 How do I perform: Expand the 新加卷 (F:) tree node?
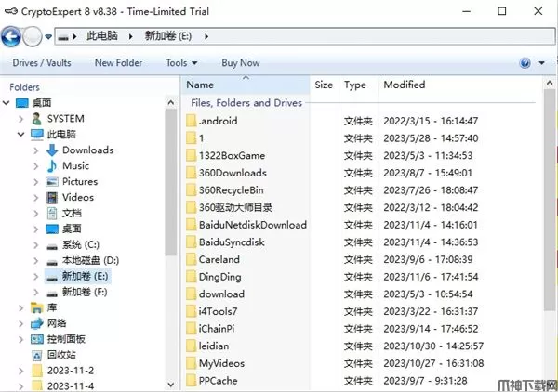pyautogui.click(x=36, y=292)
